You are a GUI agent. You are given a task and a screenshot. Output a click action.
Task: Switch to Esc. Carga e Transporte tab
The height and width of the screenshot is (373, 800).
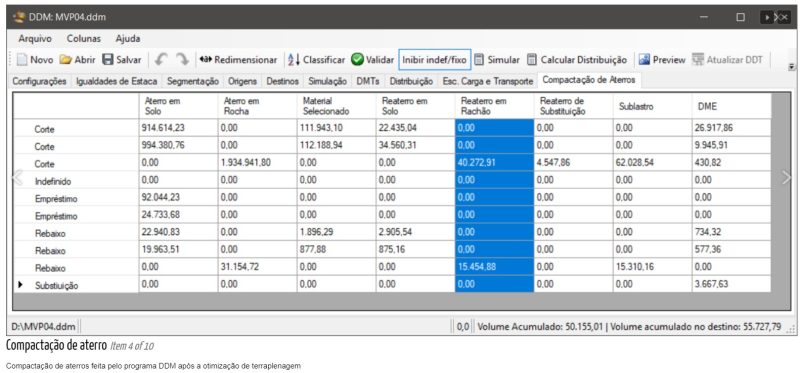coord(488,81)
